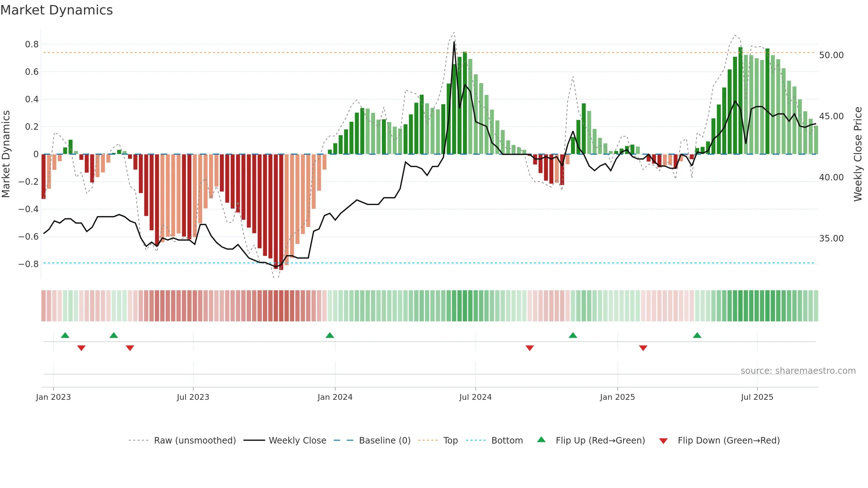Select the September 2024 red flip-down marker

pos(530,348)
